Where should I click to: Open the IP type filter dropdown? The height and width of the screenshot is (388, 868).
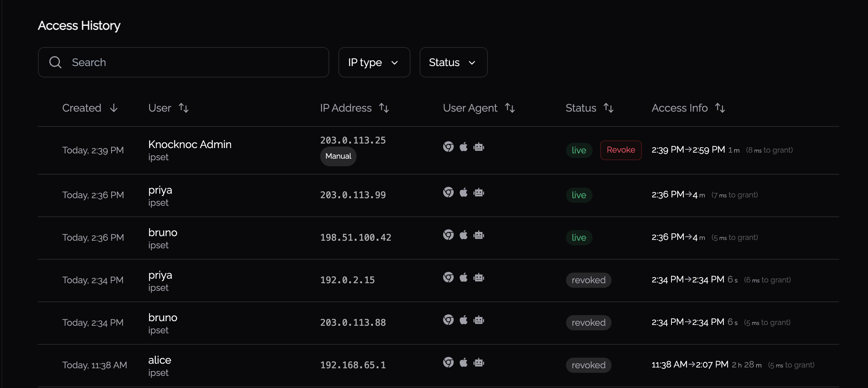[374, 62]
